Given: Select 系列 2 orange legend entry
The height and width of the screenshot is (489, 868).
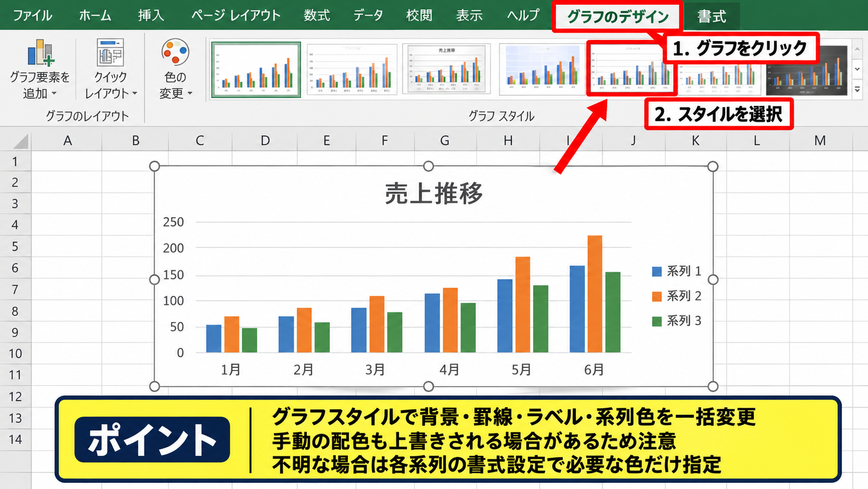Looking at the screenshot, I should 676,296.
